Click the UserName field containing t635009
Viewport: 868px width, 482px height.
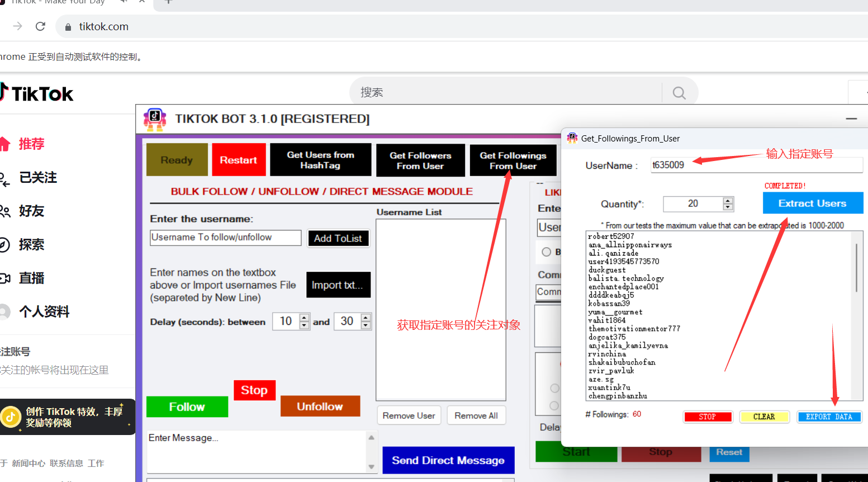[x=756, y=165]
